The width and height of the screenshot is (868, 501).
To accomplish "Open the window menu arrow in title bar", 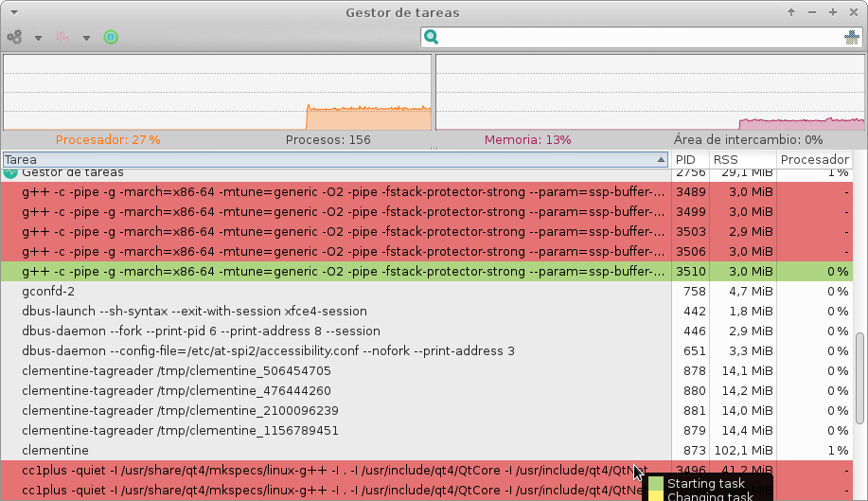I will click(14, 12).
